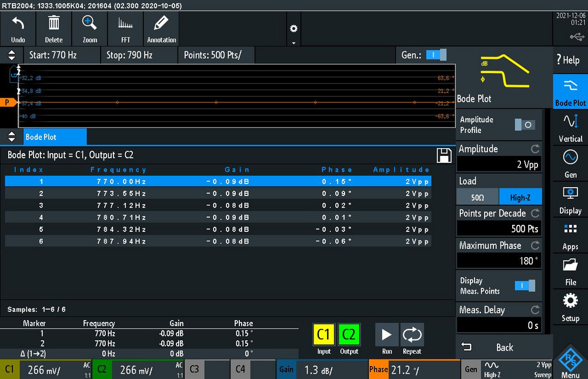Open the Display settings icon
The height and width of the screenshot is (379, 588).
[570, 200]
